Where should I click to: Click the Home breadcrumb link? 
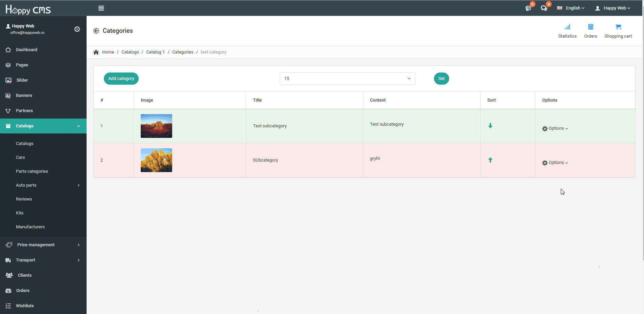coord(108,52)
